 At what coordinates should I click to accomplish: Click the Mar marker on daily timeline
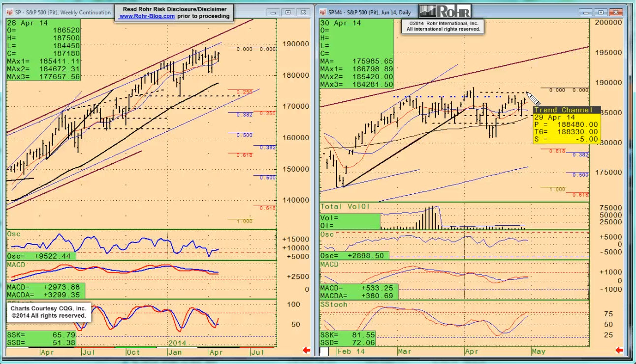tap(404, 352)
